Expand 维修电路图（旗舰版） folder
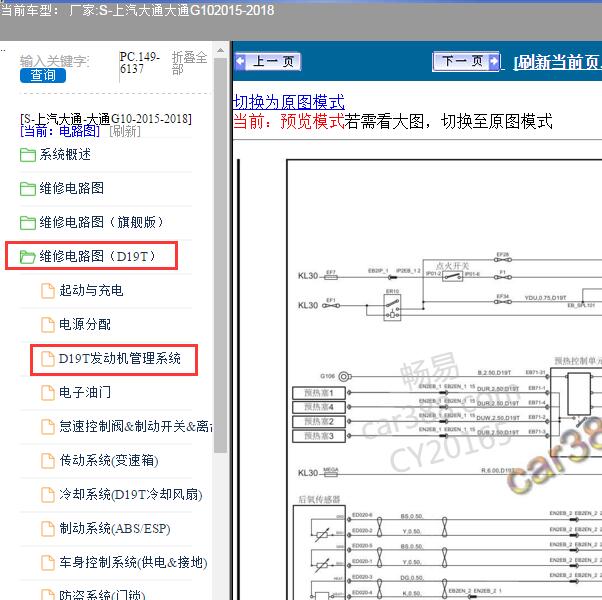Image resolution: width=602 pixels, height=600 pixels. pos(101,222)
